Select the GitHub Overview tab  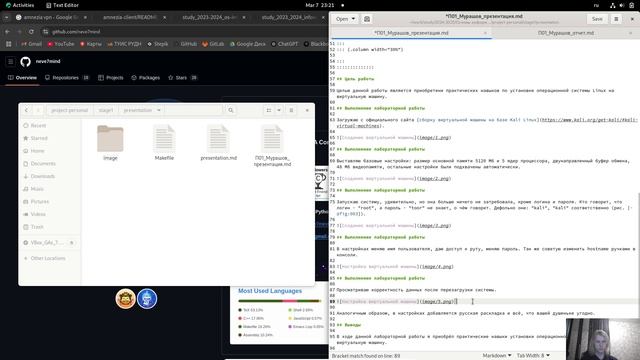[x=22, y=78]
